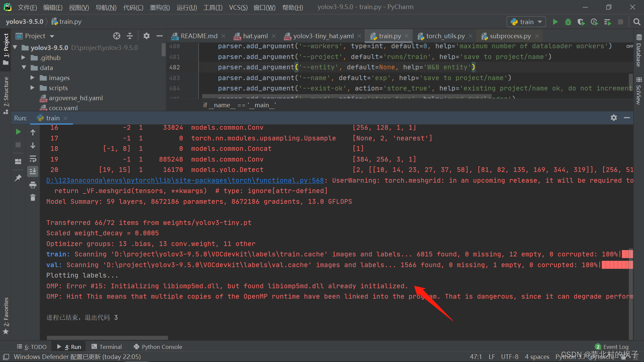Open the Favorites tool window

(6, 316)
